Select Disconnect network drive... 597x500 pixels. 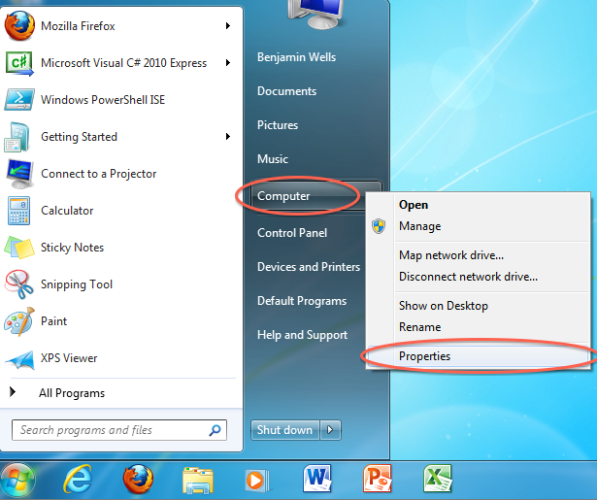click(468, 276)
